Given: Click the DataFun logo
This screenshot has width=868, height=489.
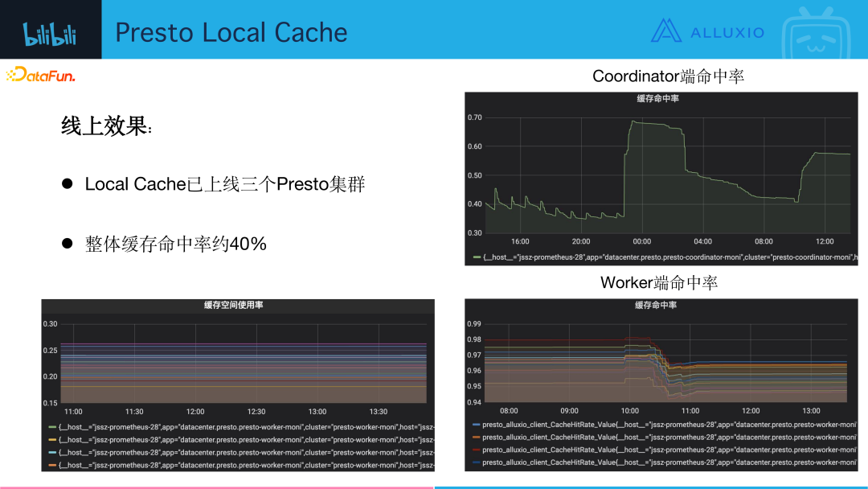Looking at the screenshot, I should (40, 74).
